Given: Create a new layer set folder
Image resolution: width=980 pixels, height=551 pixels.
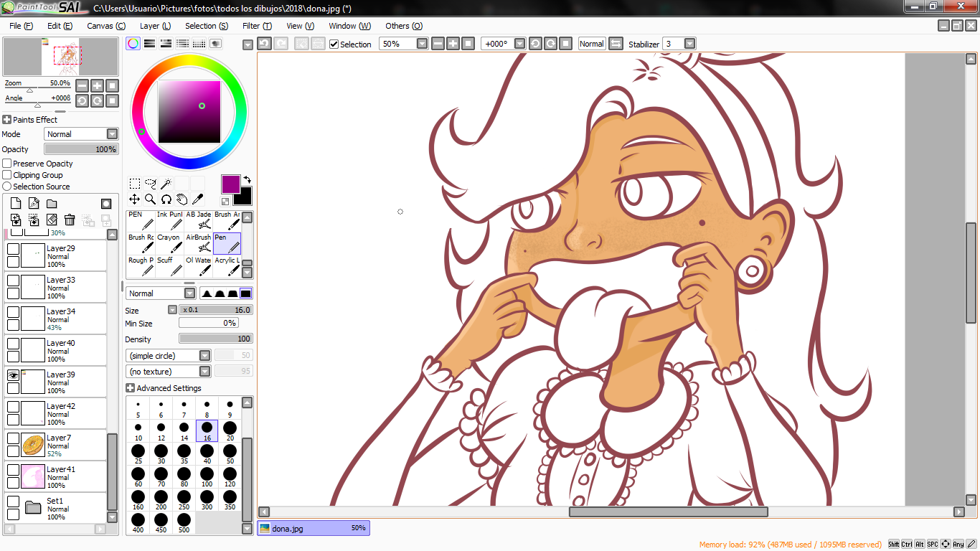Looking at the screenshot, I should [52, 204].
